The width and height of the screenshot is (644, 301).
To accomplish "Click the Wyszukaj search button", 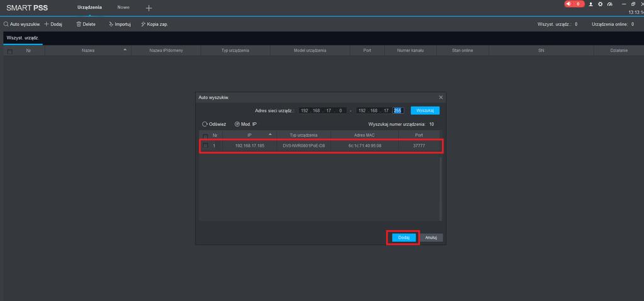I will pyautogui.click(x=425, y=111).
